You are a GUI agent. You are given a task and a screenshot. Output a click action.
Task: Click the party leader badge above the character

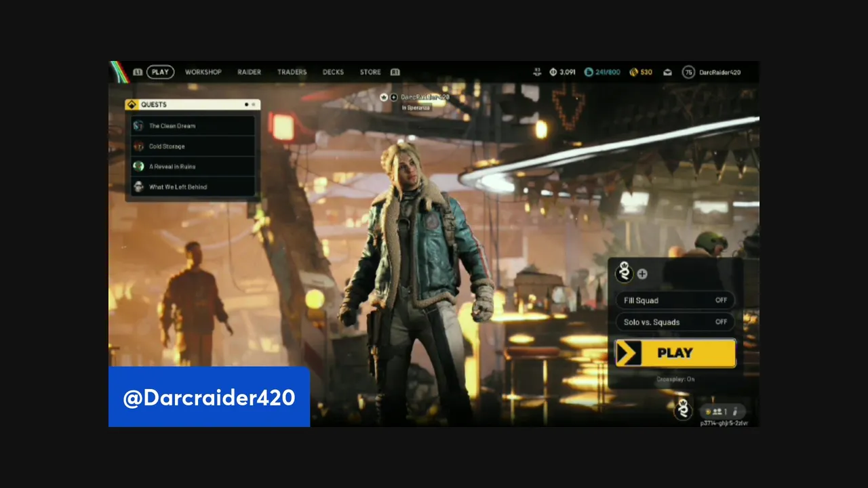384,97
